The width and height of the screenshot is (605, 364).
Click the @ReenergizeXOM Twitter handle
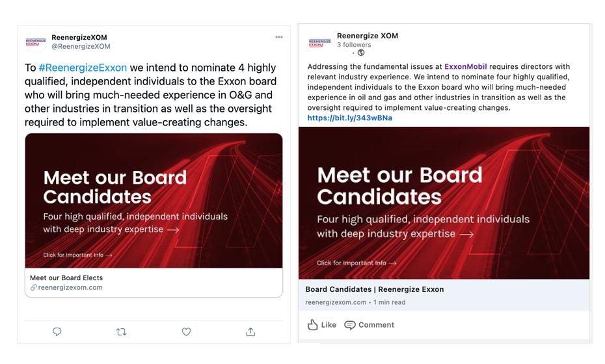click(81, 46)
